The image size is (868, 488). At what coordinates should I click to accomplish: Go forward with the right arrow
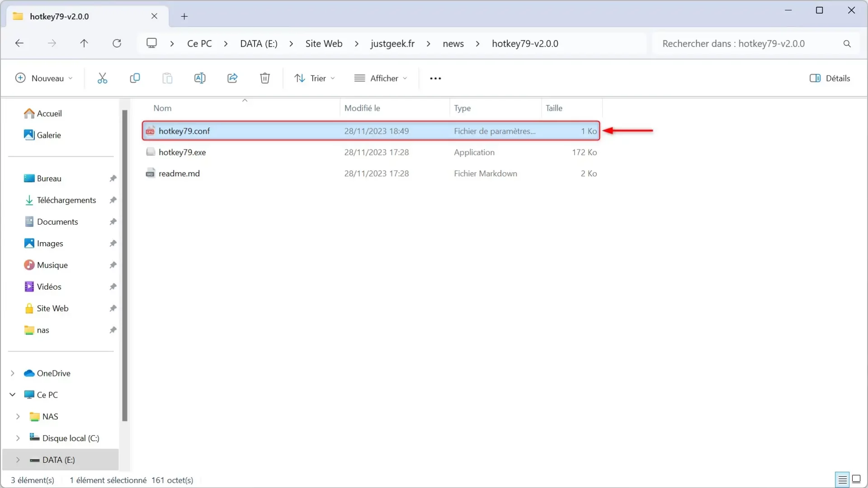[52, 43]
